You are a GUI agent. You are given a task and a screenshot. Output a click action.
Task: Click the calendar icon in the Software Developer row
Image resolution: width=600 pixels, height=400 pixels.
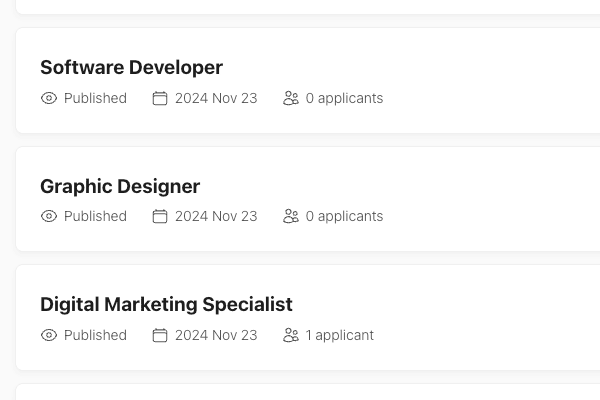click(x=160, y=98)
